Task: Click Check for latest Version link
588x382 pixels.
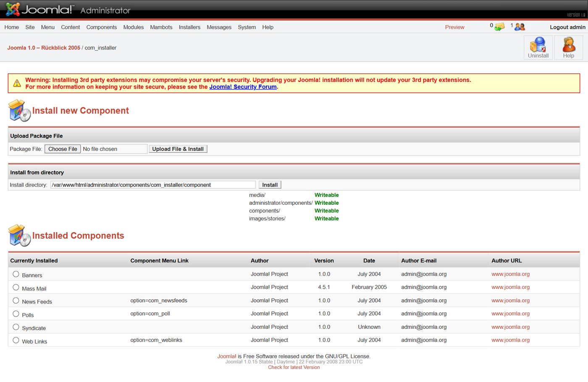Action: tap(294, 367)
